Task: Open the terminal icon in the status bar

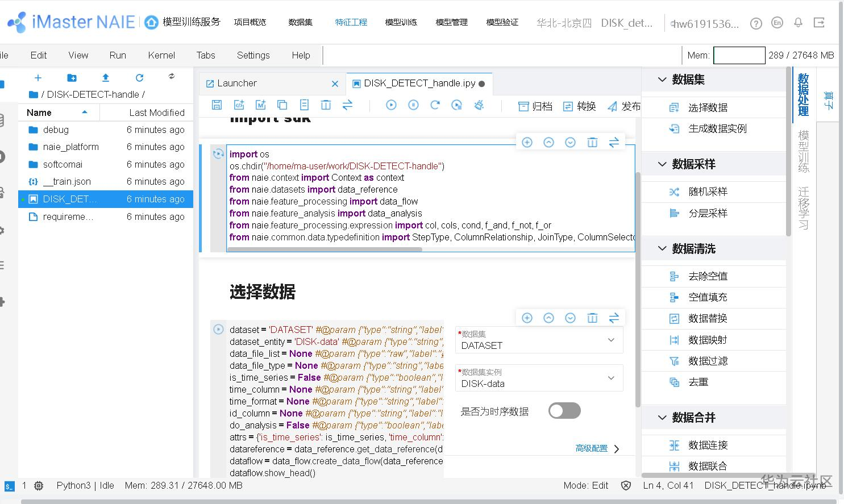Action: pyautogui.click(x=9, y=486)
